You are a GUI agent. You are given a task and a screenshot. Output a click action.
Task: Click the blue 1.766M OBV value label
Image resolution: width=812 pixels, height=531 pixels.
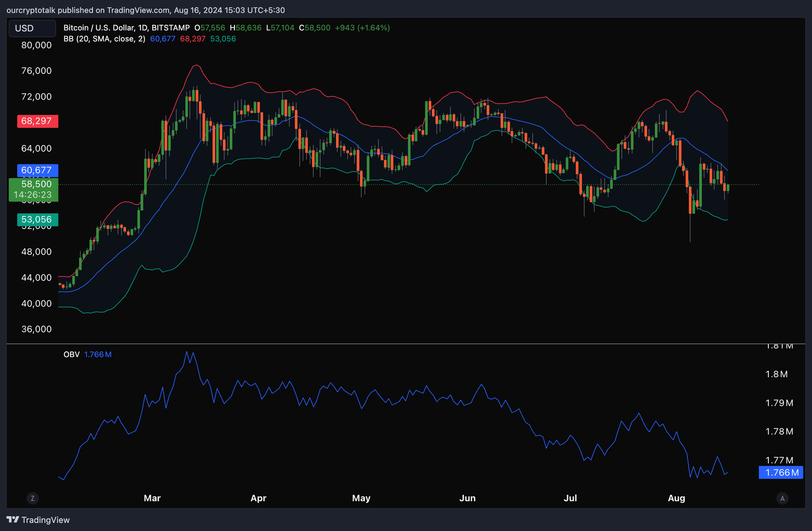pos(781,472)
